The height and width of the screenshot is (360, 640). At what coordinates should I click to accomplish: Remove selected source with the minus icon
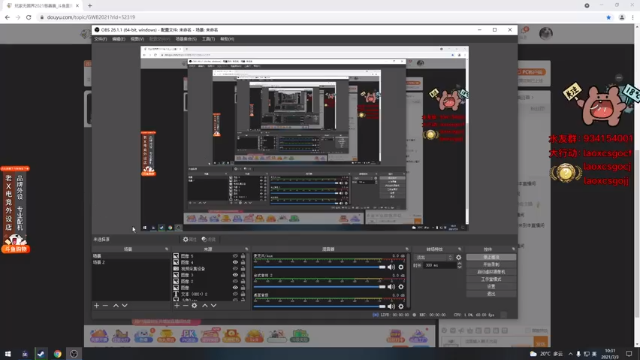click(185, 306)
